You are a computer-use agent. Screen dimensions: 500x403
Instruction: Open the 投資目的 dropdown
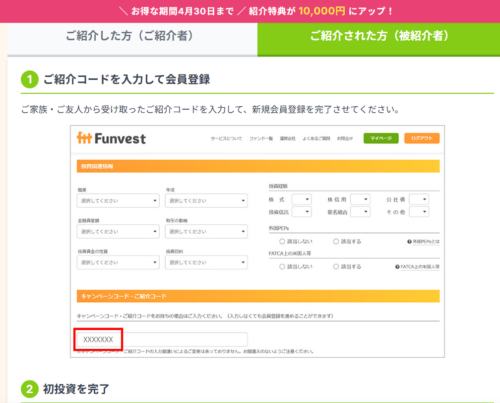pyautogui.click(x=206, y=262)
